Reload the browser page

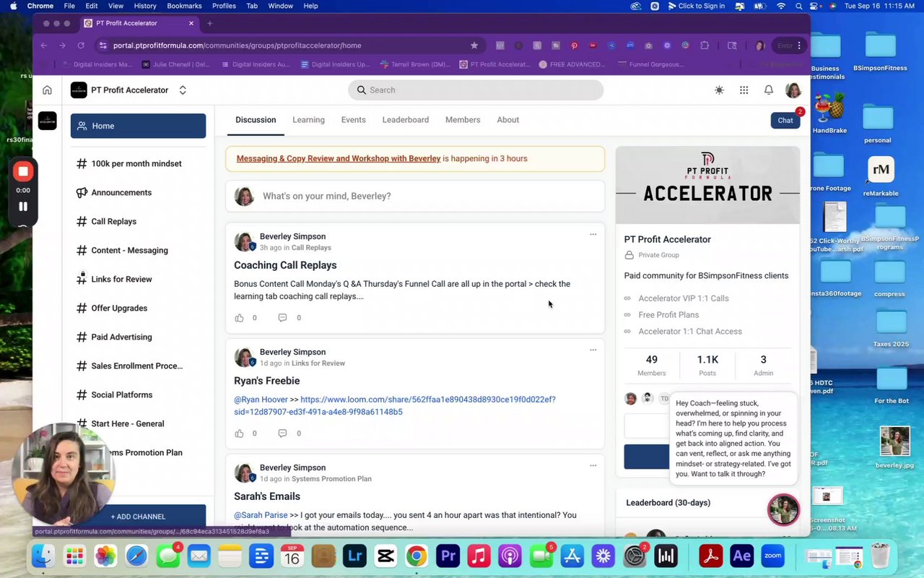click(81, 46)
